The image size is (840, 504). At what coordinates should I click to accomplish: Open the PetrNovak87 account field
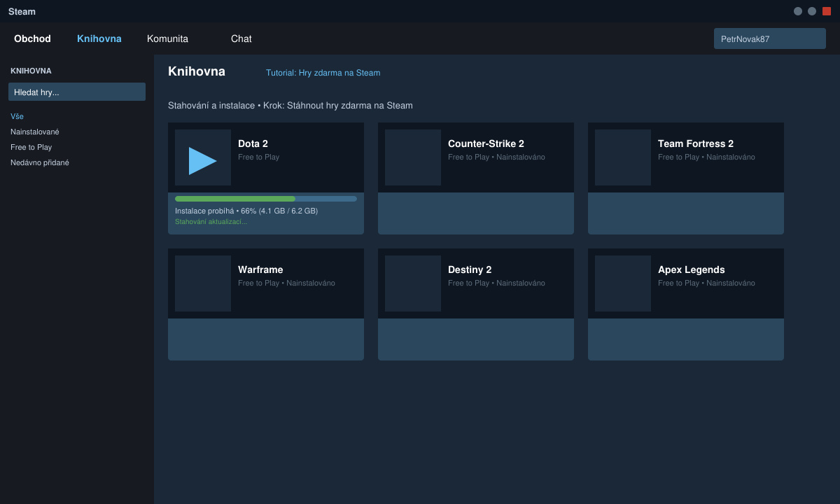click(770, 38)
